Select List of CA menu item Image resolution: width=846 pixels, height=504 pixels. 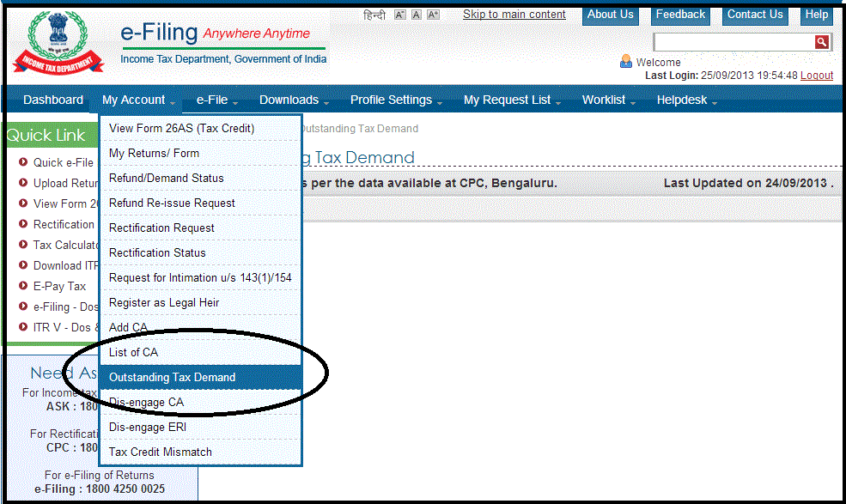pos(200,352)
